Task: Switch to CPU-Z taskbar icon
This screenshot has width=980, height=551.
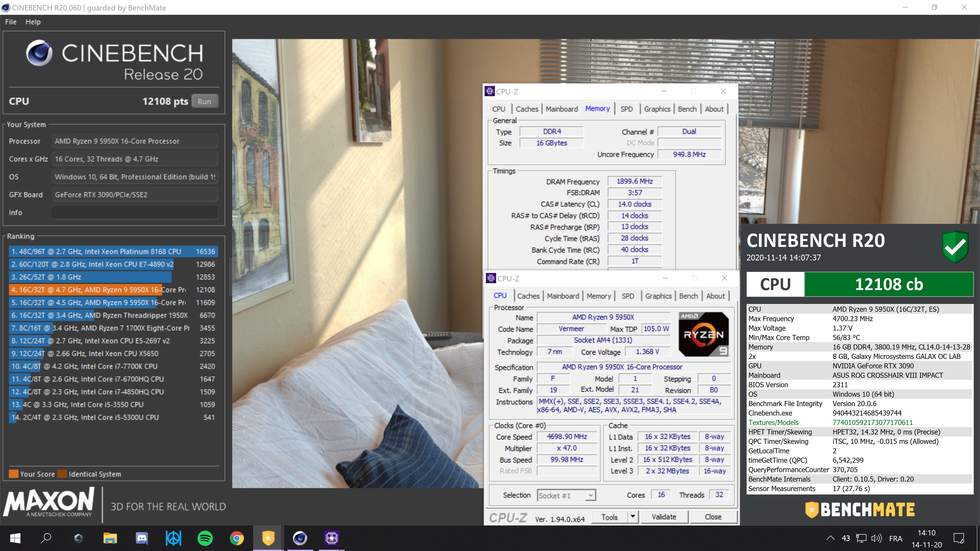Action: (331, 538)
